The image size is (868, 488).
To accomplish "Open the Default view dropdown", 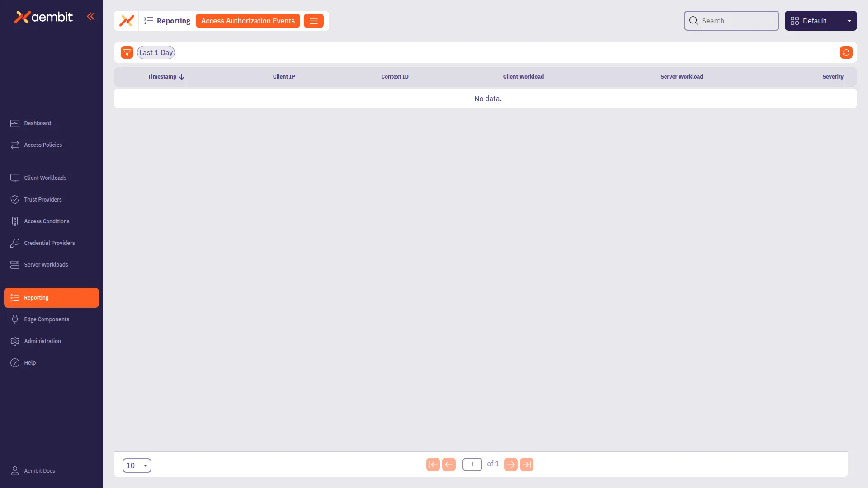I will (x=849, y=21).
